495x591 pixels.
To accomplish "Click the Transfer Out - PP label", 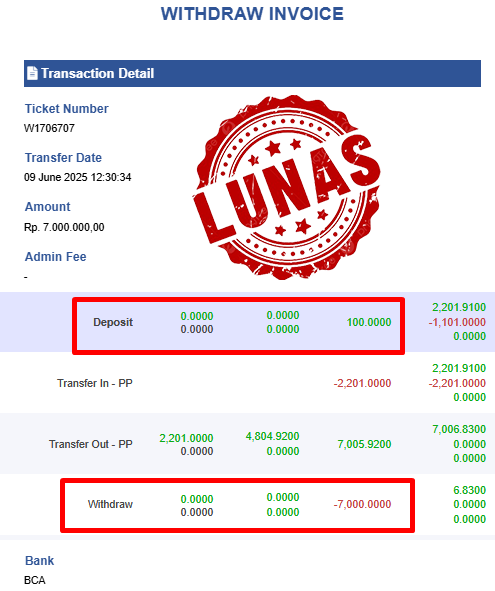I will [x=91, y=444].
